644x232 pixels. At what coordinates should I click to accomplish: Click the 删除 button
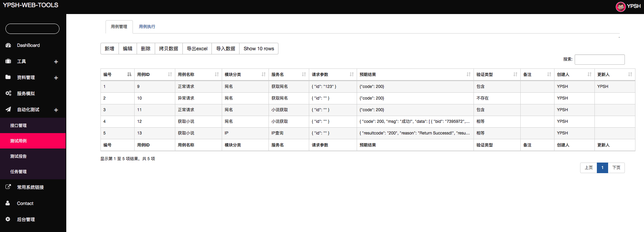(x=146, y=49)
